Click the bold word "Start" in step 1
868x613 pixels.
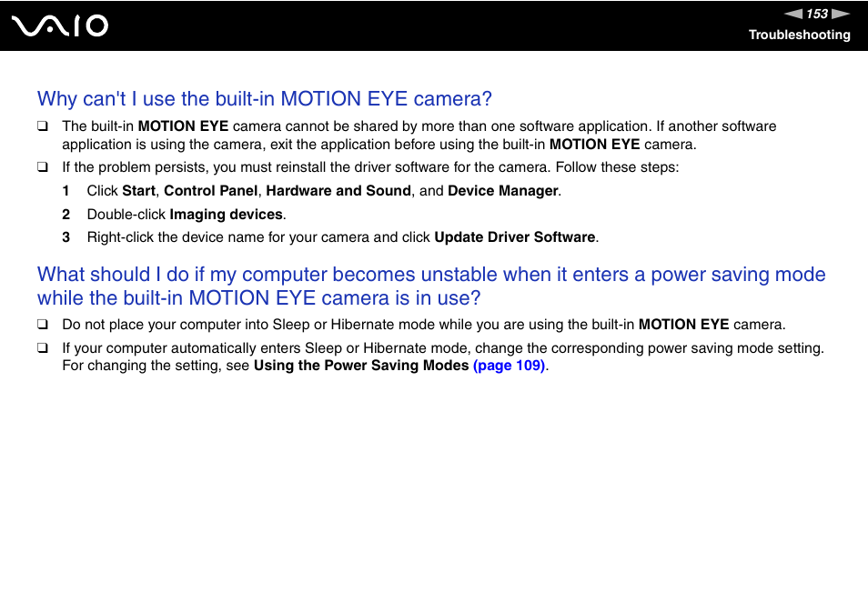[138, 191]
